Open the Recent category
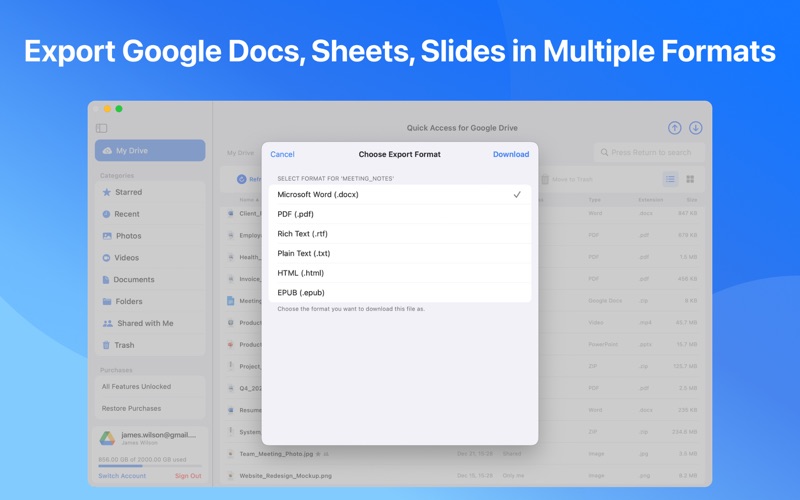 tap(150, 214)
